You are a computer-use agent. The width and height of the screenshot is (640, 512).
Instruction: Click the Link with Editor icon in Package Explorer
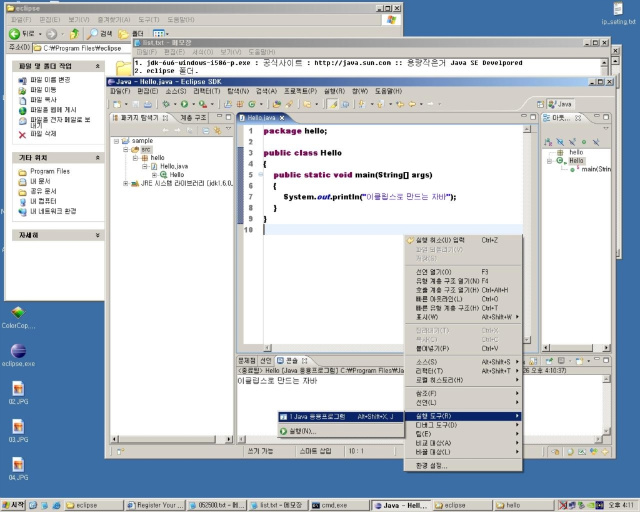click(217, 131)
